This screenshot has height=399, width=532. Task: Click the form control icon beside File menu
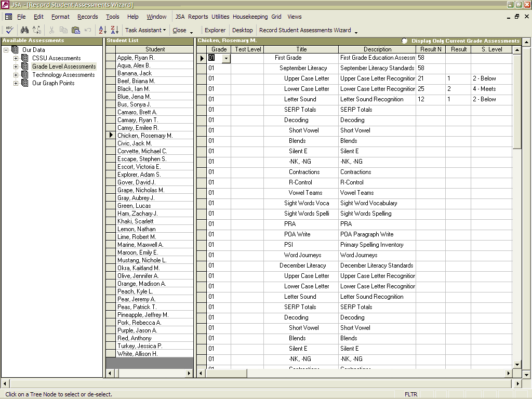(8, 17)
